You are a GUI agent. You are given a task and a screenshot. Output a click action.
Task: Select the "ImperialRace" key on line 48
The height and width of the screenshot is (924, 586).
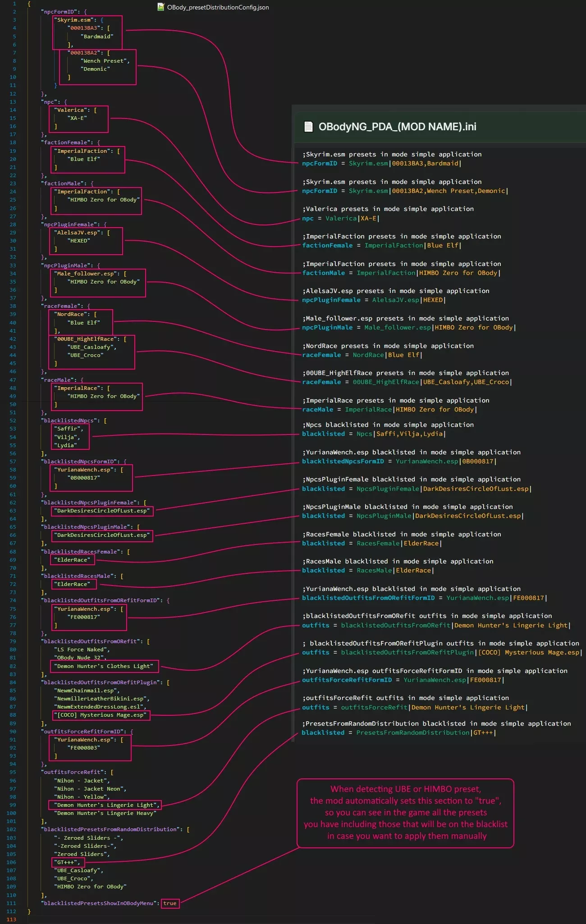[78, 388]
